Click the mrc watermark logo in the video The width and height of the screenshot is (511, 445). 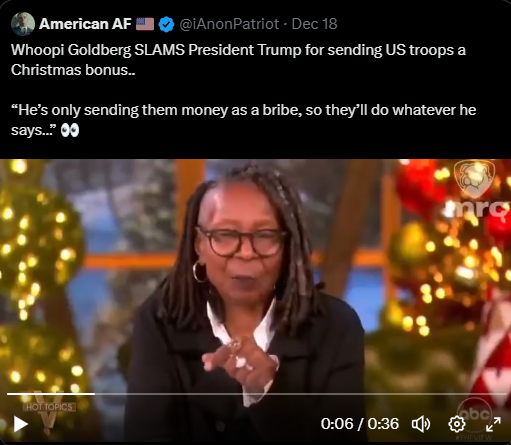click(476, 189)
